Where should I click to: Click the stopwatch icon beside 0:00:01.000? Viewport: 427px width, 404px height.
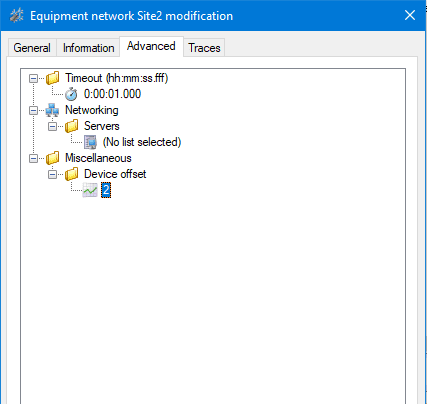tap(71, 94)
